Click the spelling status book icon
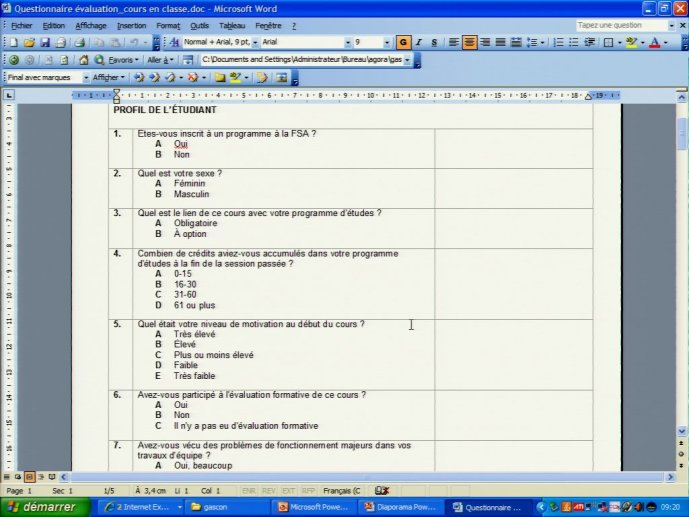 381,491
